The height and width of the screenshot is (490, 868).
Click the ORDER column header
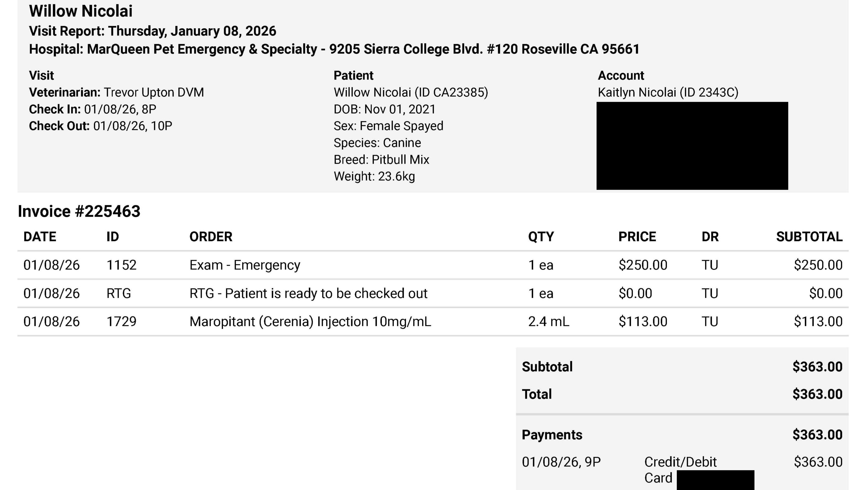pos(211,237)
